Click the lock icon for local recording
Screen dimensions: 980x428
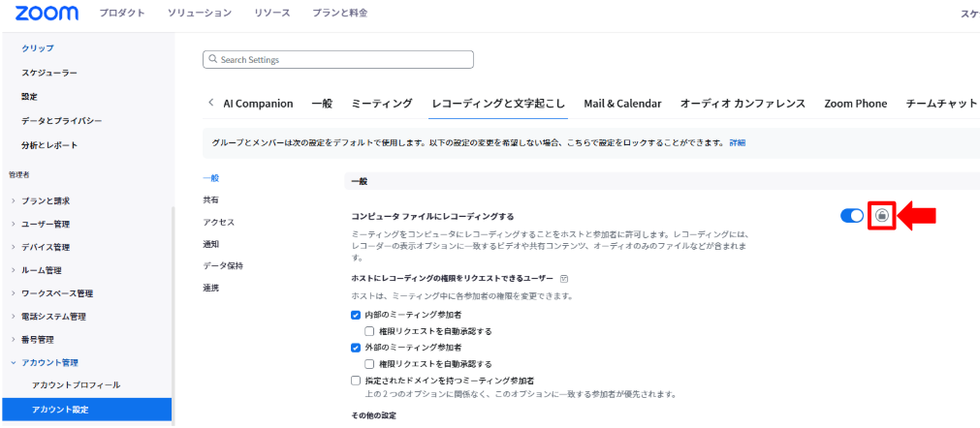882,216
